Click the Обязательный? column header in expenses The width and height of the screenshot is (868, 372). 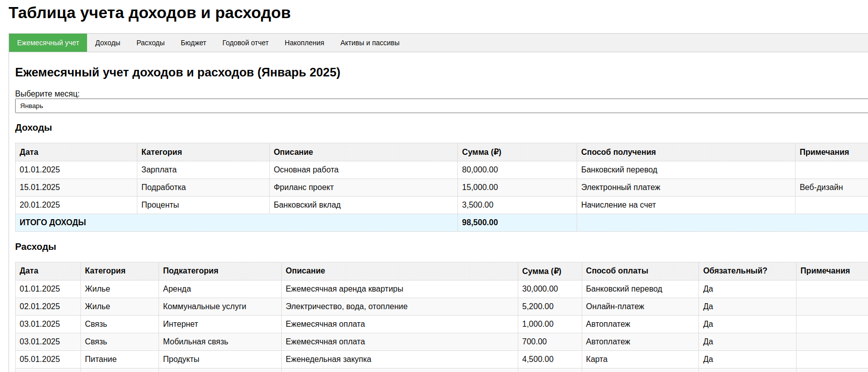(735, 271)
